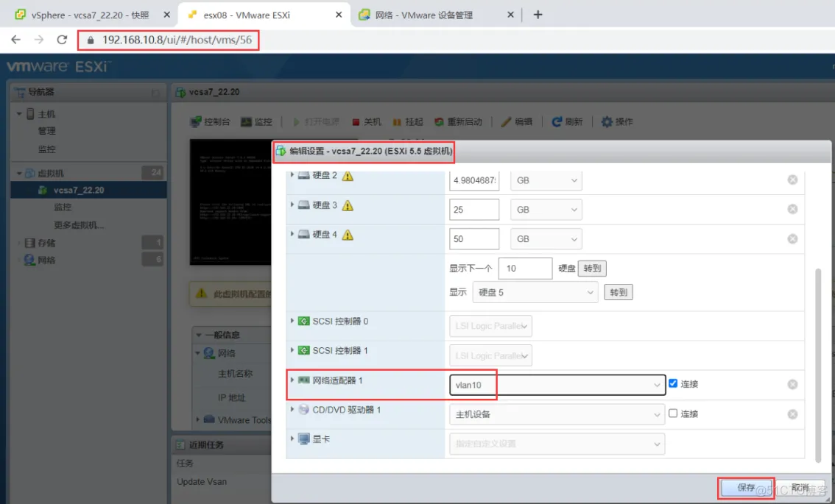
Task: Click the 编辑 edit toolbar button
Action: click(x=517, y=122)
